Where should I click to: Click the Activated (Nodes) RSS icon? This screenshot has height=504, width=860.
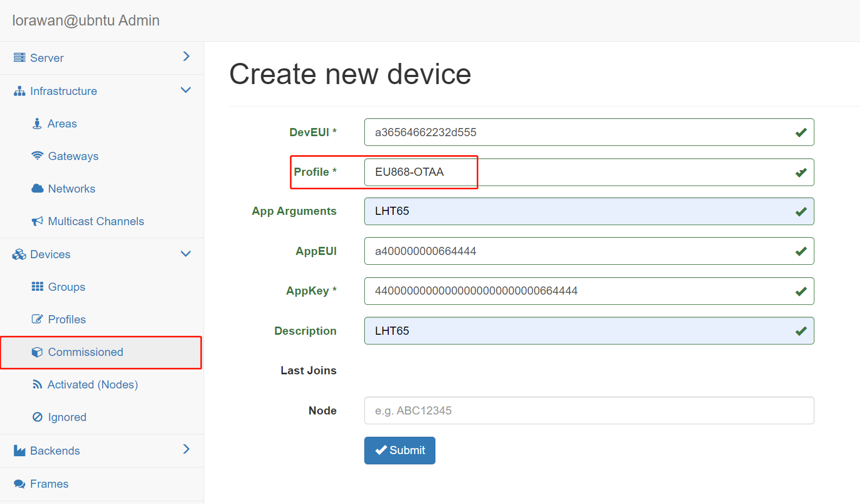tap(37, 385)
